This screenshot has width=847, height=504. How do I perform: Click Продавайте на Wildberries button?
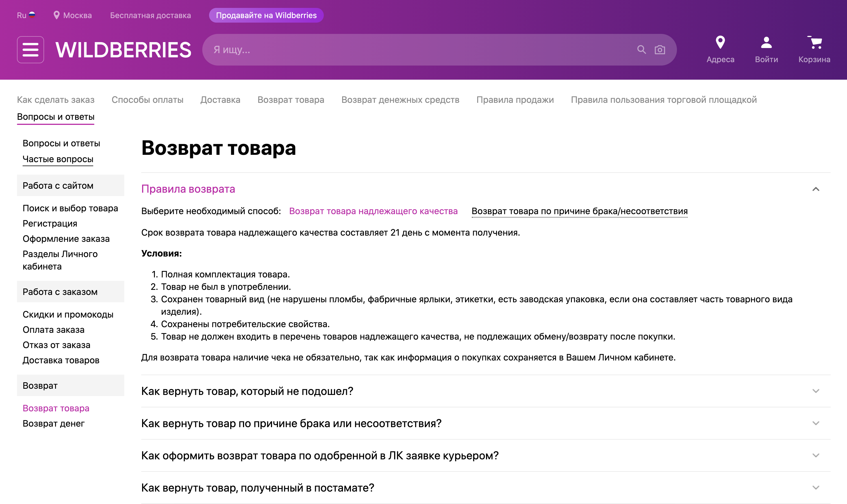[266, 15]
